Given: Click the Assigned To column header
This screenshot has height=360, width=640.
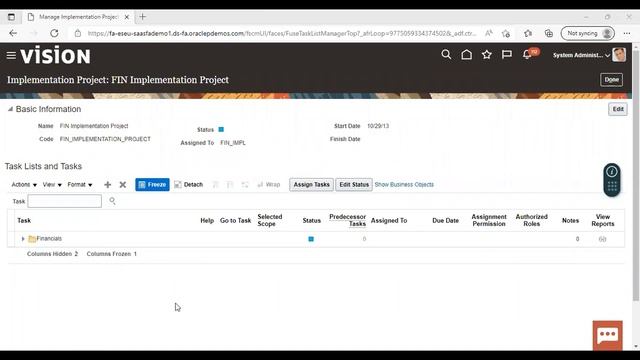Looking at the screenshot, I should pyautogui.click(x=389, y=220).
